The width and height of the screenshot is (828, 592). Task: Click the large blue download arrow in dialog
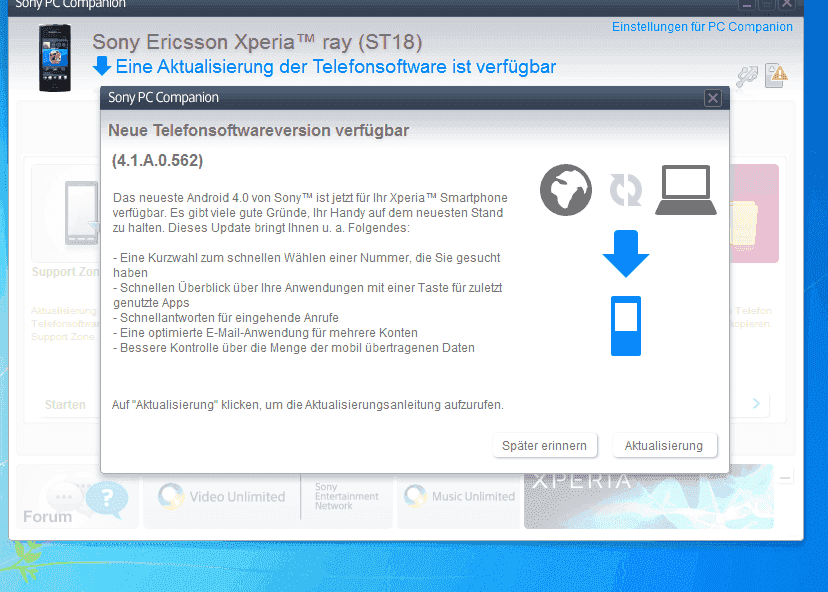click(x=626, y=254)
